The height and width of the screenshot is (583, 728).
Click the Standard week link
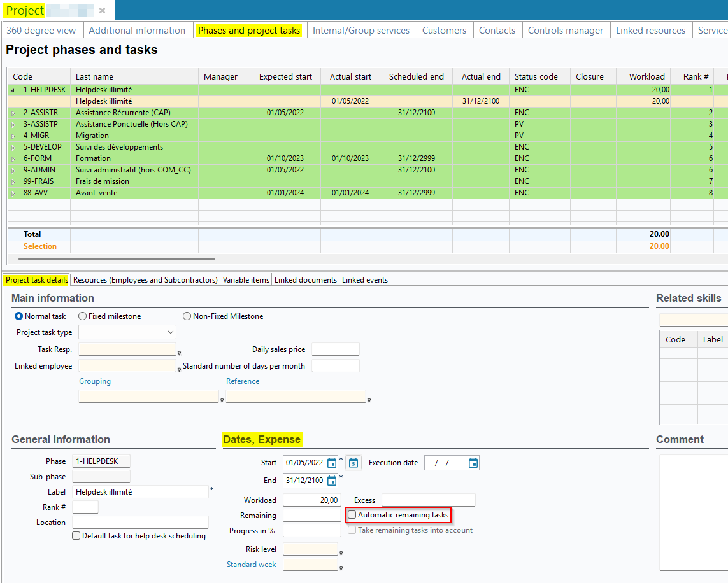(251, 565)
